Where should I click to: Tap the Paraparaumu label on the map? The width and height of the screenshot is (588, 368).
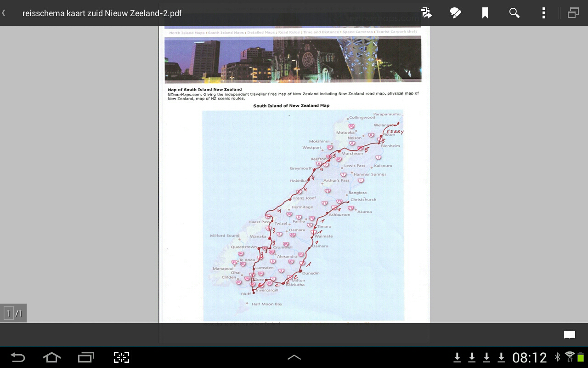click(x=387, y=114)
